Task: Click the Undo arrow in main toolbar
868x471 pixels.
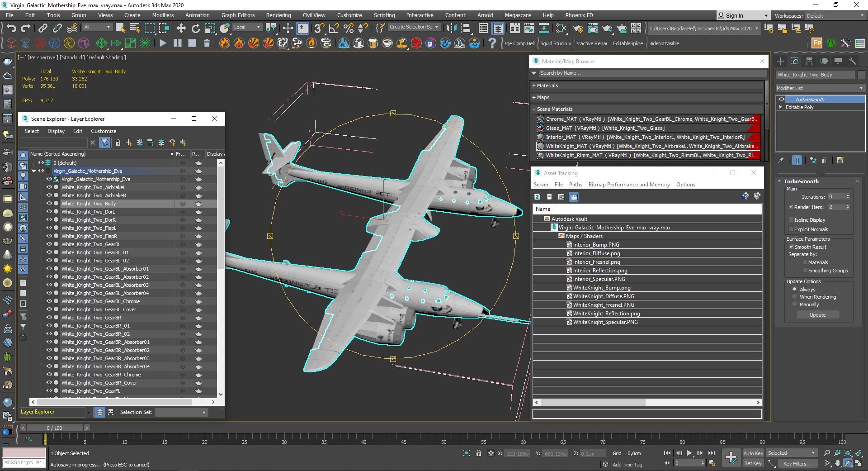Action: (11, 28)
